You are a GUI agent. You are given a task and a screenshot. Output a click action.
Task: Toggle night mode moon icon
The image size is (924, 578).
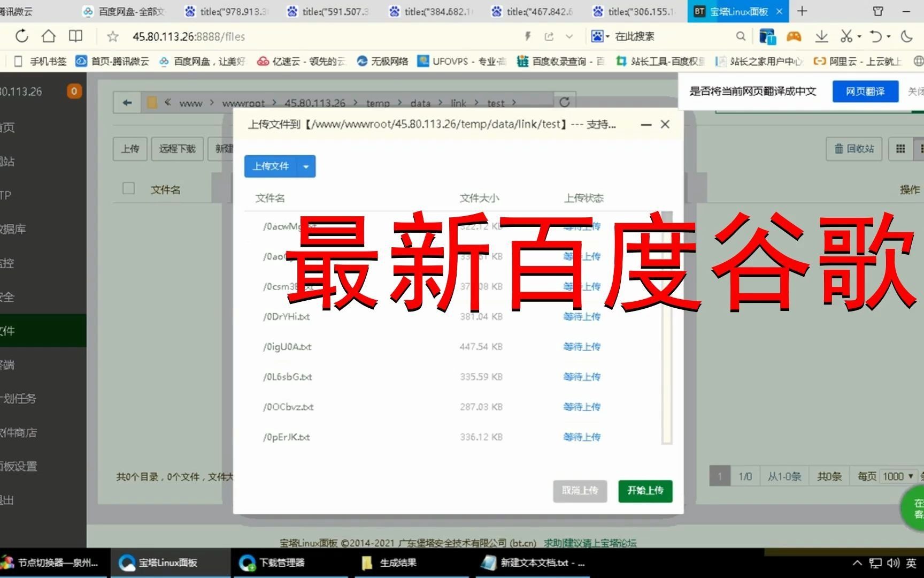point(907,36)
